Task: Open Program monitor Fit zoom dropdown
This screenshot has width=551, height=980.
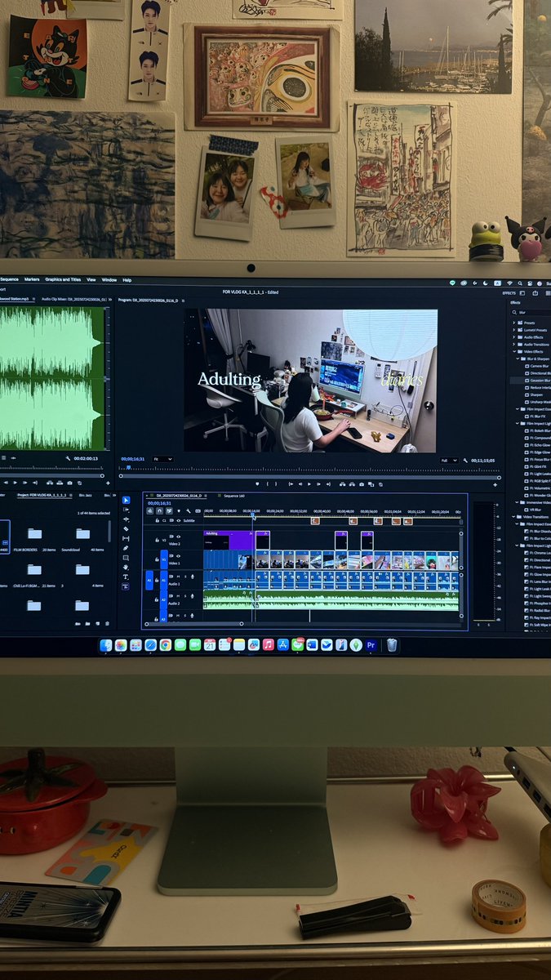Action: (162, 460)
